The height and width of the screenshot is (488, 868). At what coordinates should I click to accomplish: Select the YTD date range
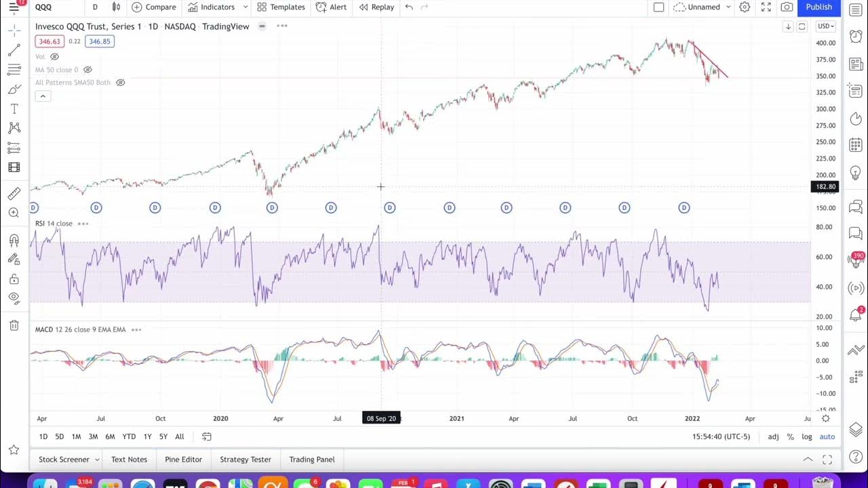click(129, 436)
